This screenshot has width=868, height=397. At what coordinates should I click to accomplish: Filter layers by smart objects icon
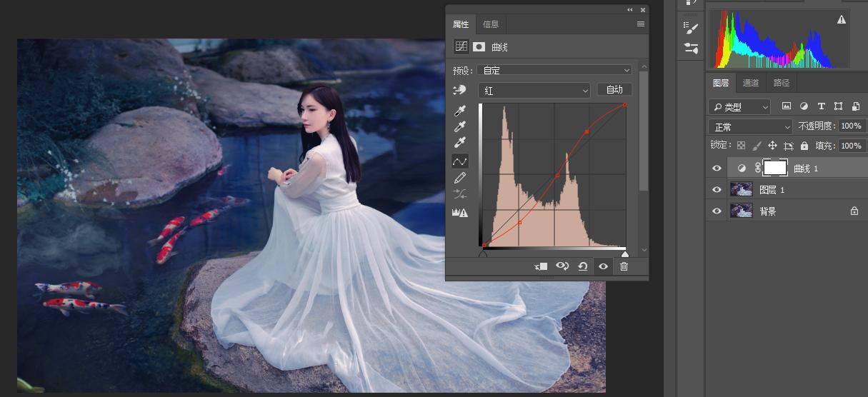[855, 106]
